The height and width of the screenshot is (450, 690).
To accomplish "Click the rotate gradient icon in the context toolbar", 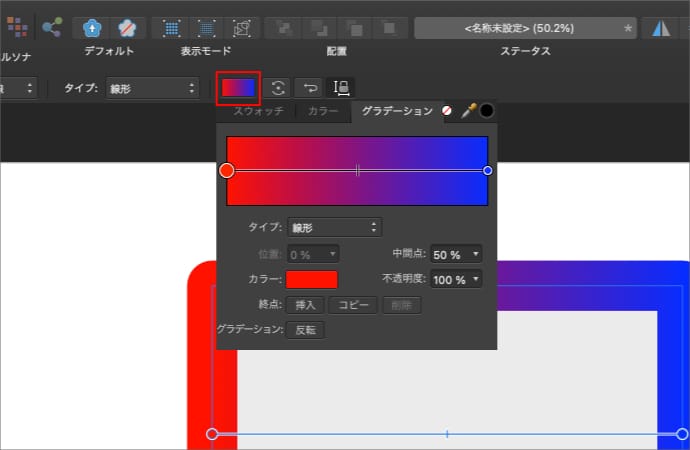I will (279, 88).
